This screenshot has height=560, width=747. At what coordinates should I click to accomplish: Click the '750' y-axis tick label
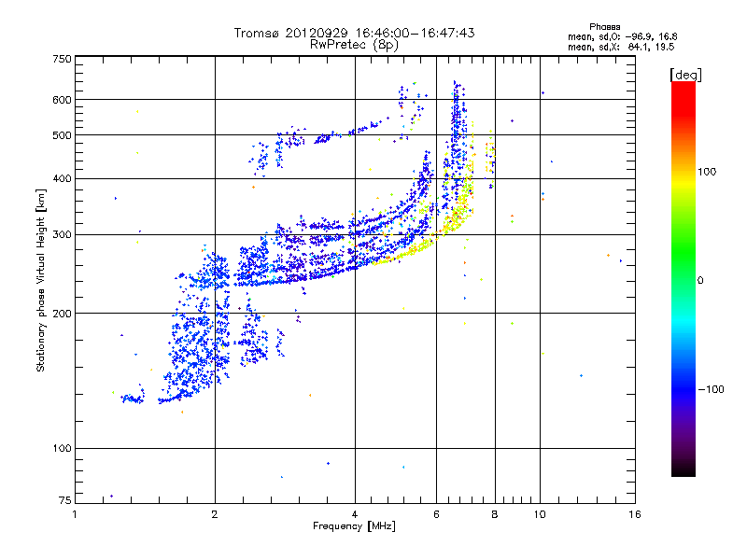(63, 59)
